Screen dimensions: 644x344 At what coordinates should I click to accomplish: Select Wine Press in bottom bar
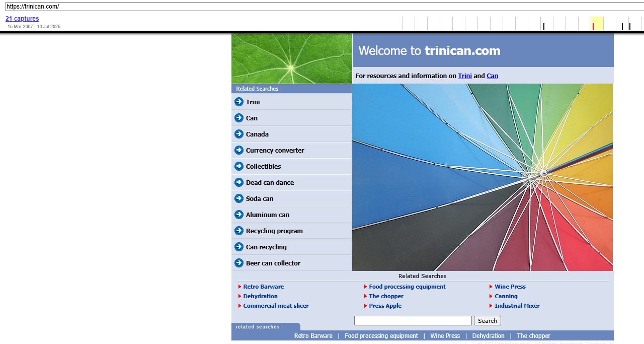click(x=445, y=336)
